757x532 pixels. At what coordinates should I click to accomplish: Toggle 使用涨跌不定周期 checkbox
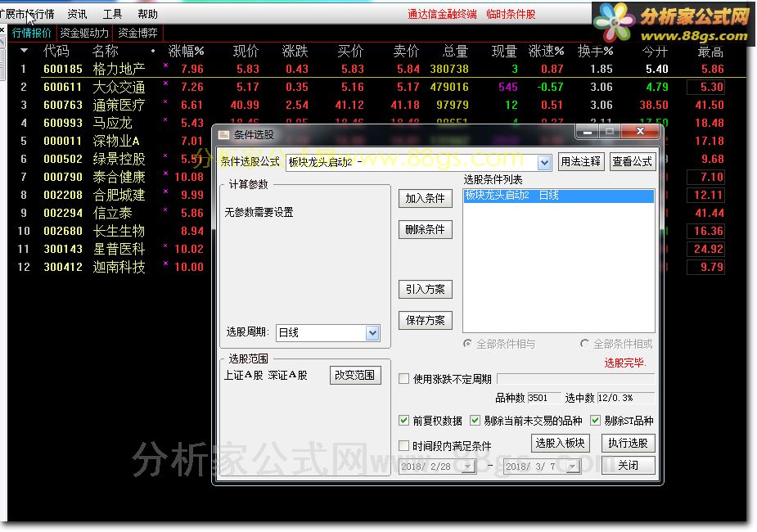click(x=404, y=379)
